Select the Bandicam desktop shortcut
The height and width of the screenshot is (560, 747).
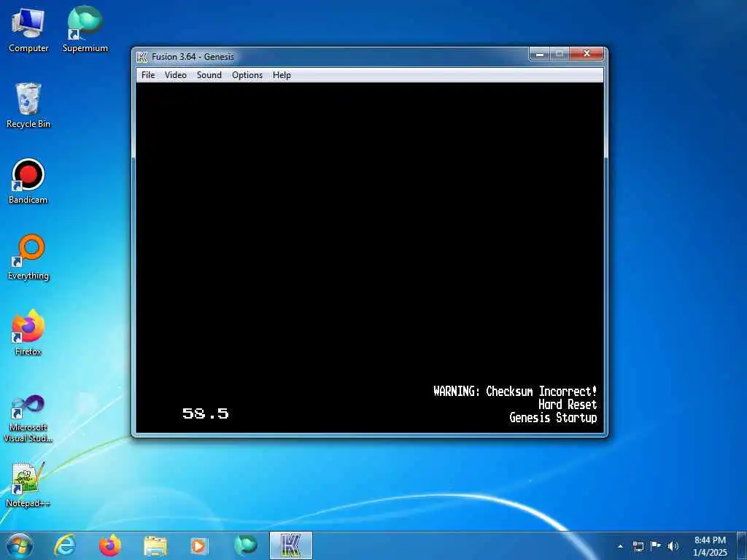point(28,181)
